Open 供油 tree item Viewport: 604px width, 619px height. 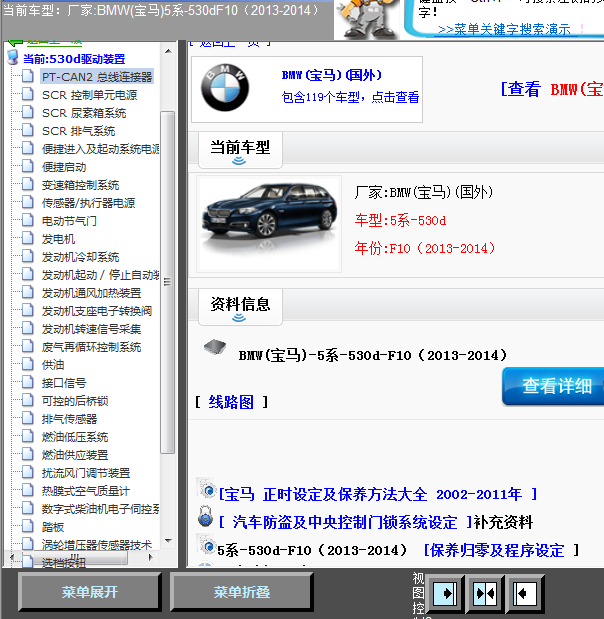click(53, 365)
